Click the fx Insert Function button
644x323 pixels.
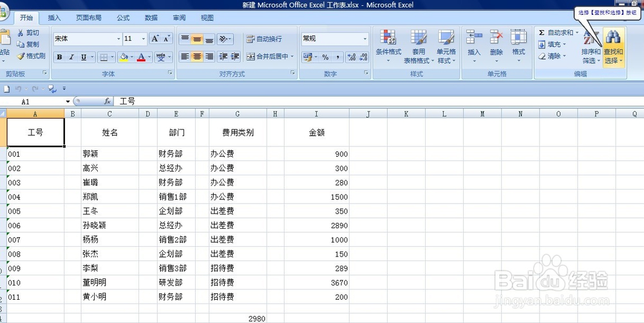[x=108, y=101]
